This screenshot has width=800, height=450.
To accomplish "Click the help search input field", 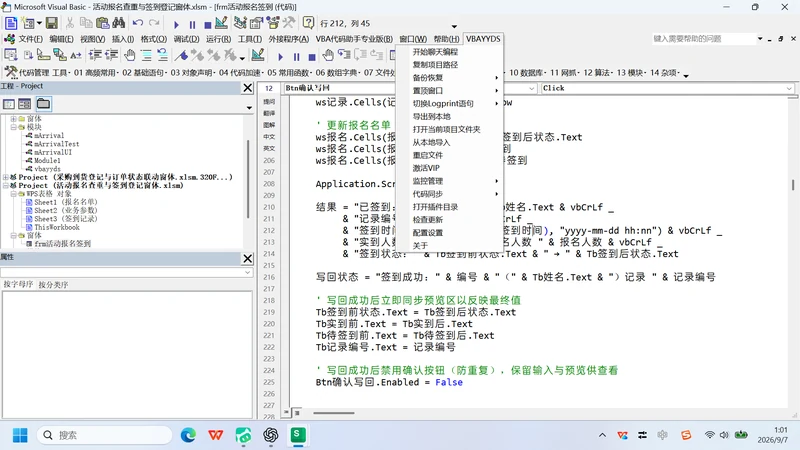I will pyautogui.click(x=702, y=39).
